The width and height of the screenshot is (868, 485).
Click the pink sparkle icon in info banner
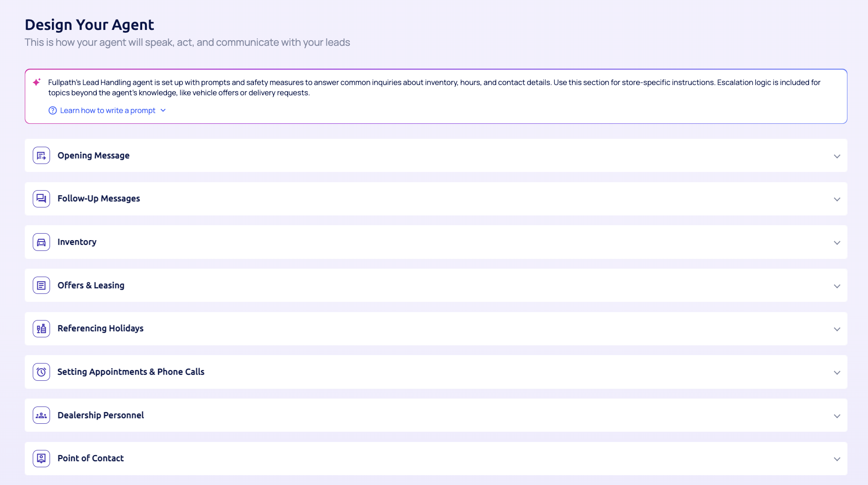36,82
